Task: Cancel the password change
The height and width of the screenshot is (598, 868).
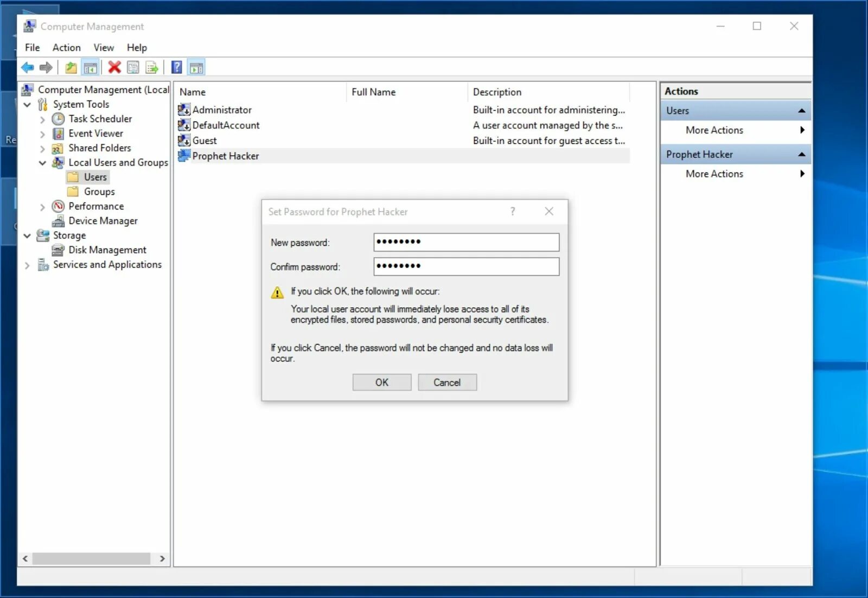Action: point(447,382)
